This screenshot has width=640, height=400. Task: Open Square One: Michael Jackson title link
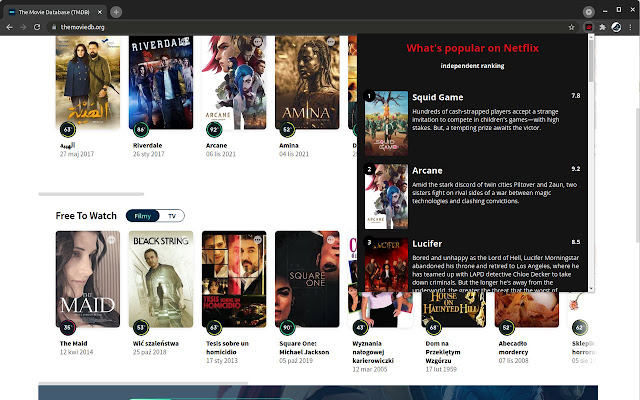tap(304, 347)
